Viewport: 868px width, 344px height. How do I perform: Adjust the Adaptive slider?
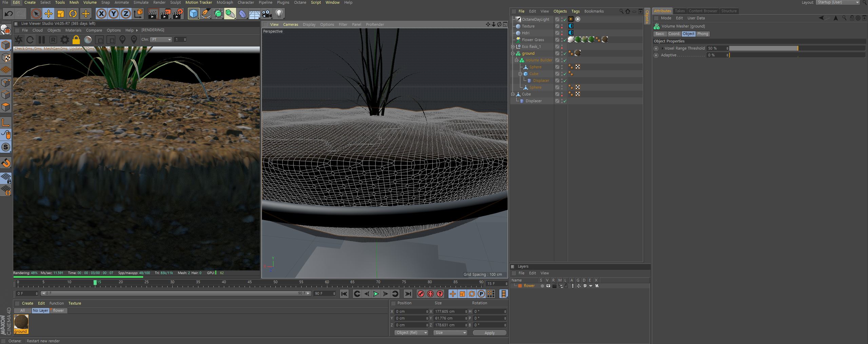797,55
